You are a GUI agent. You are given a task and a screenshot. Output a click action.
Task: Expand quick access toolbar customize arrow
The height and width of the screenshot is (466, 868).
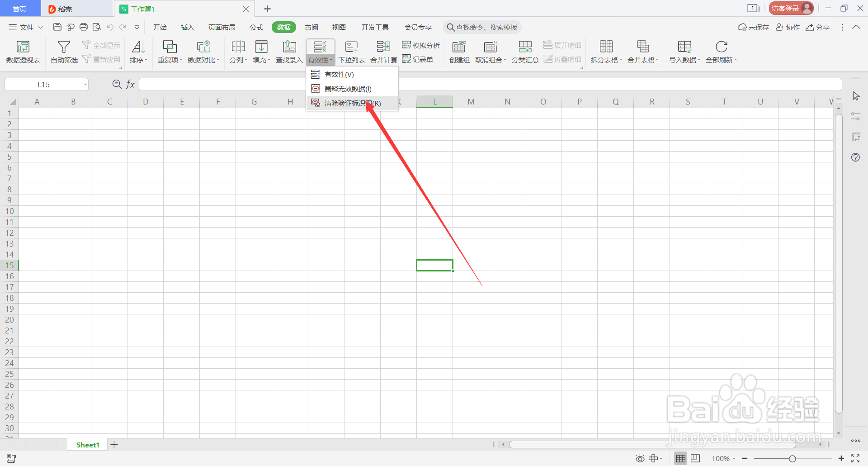click(137, 27)
